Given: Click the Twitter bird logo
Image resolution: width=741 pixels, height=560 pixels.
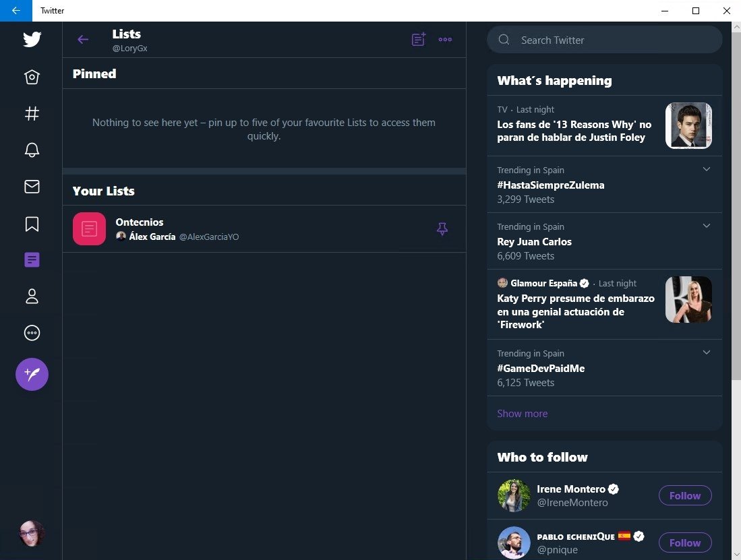Looking at the screenshot, I should 32,39.
